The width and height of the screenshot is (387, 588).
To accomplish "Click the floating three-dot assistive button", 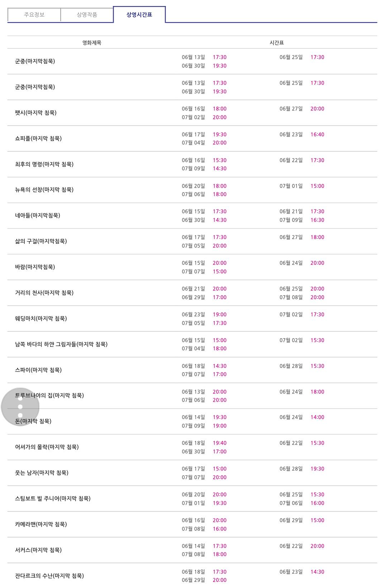I will (20, 407).
